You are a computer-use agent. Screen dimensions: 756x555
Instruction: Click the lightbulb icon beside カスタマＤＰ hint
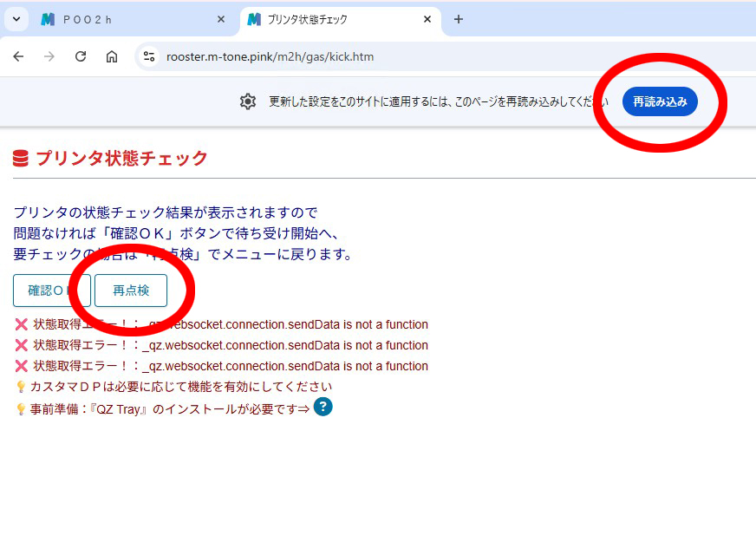pos(21,387)
